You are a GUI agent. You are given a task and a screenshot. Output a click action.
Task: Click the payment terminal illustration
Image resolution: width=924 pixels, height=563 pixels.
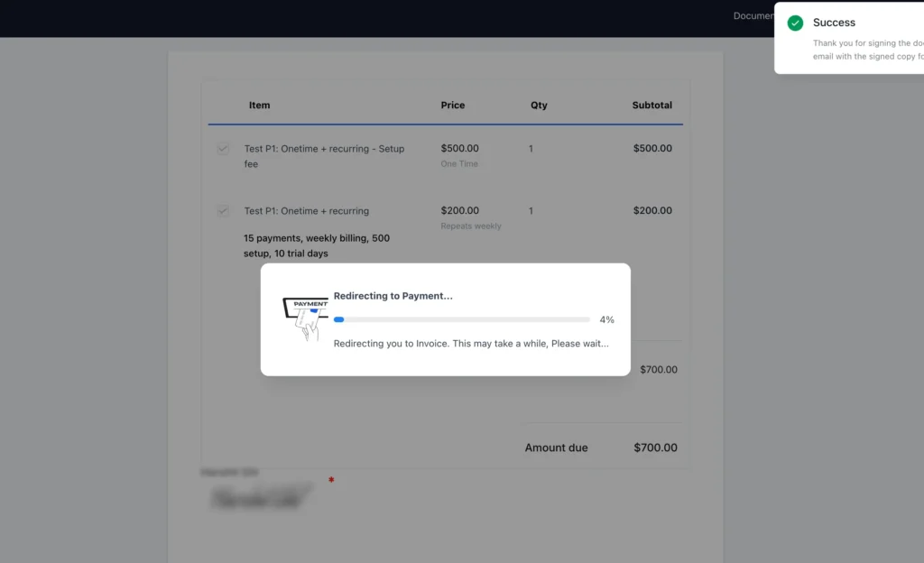click(307, 305)
